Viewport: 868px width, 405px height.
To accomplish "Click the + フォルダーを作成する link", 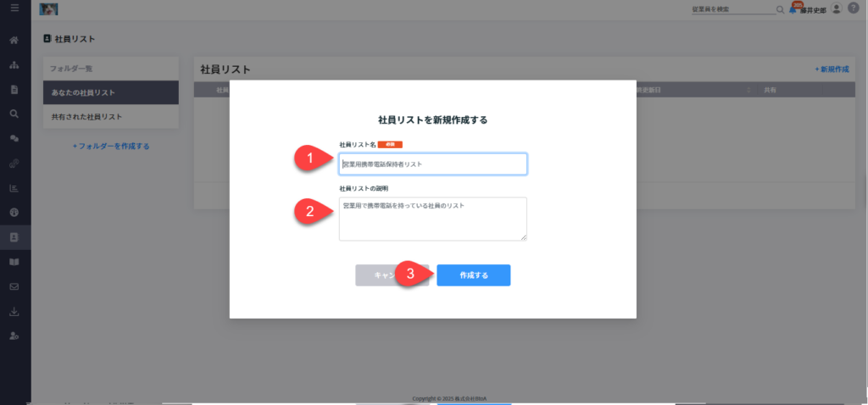I will 111,147.
